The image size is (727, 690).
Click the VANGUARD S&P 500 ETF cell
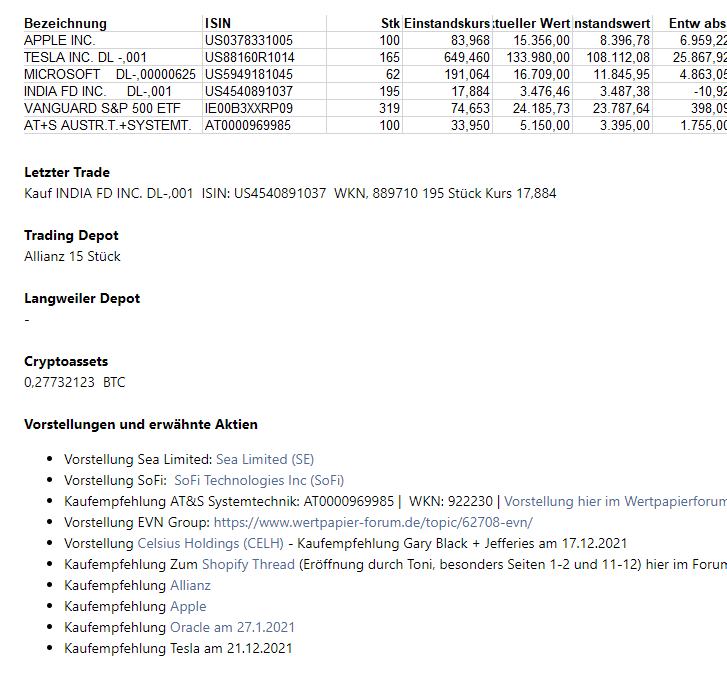[102, 109]
